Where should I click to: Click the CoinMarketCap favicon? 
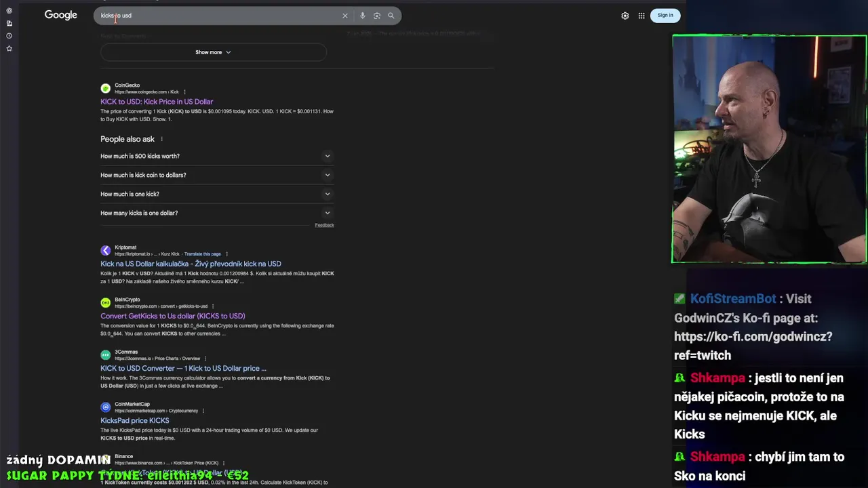click(x=105, y=407)
